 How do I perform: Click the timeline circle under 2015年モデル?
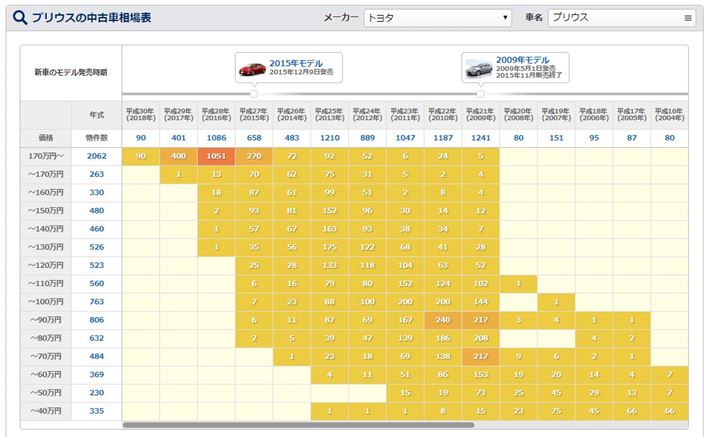(x=254, y=94)
